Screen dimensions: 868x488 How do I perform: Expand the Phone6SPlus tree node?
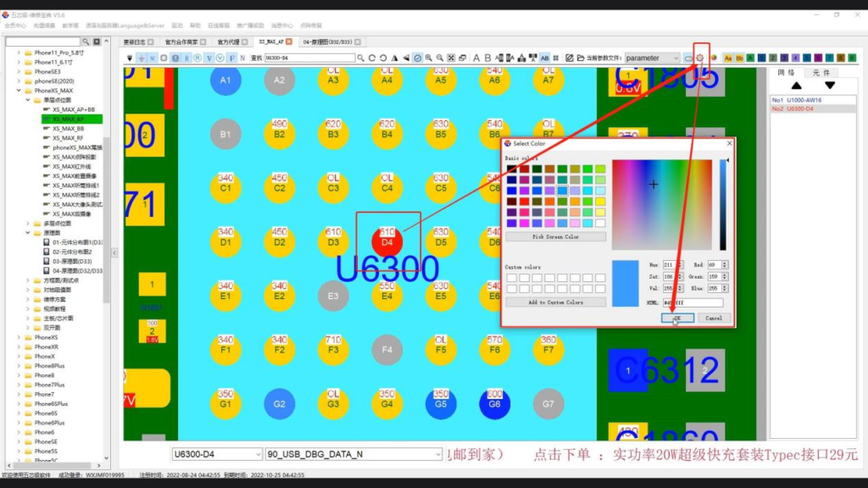(19, 404)
